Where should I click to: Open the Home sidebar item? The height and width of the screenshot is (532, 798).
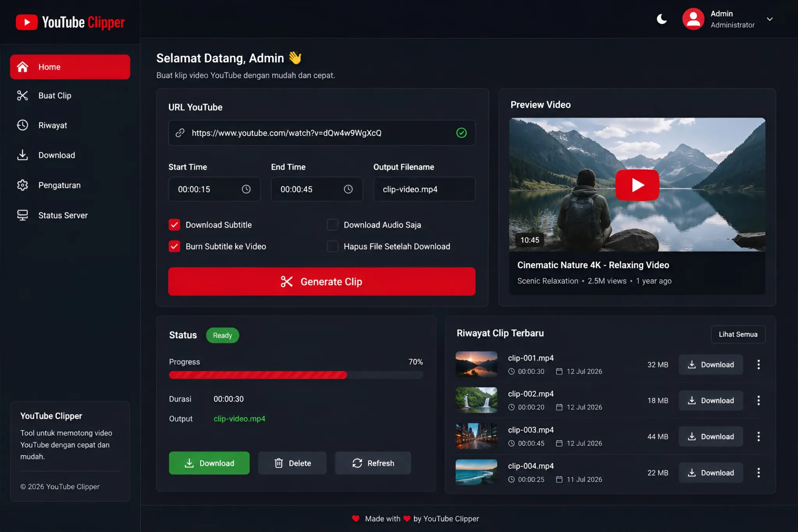70,67
